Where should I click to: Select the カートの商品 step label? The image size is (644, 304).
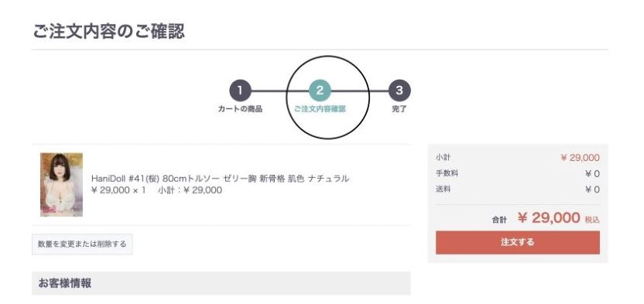tap(240, 110)
